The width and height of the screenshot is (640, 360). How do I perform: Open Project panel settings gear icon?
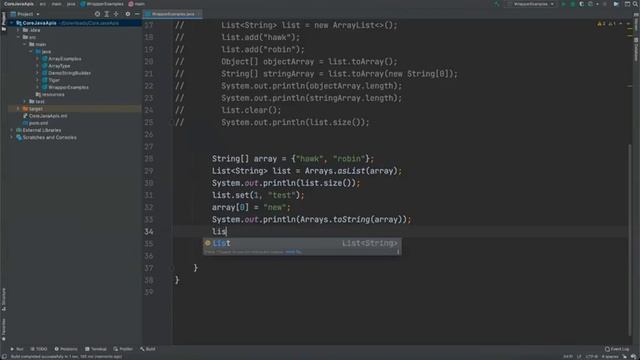pos(127,14)
